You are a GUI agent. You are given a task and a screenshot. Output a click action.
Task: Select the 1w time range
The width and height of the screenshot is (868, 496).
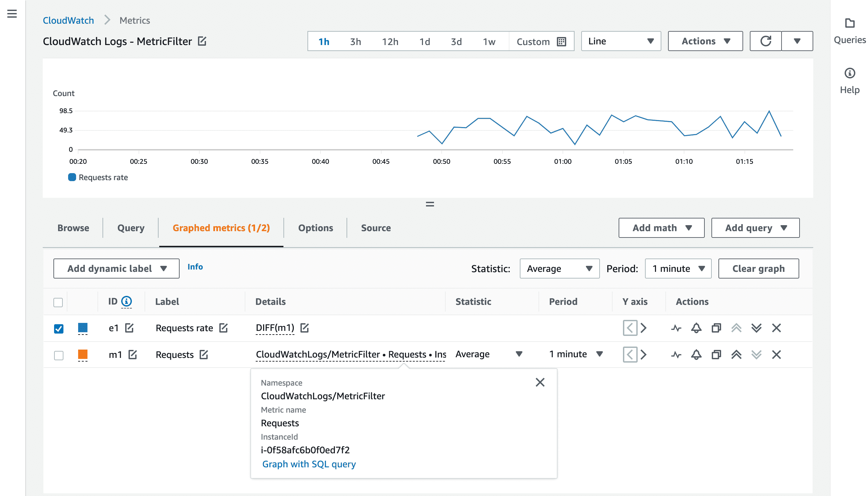pos(489,42)
